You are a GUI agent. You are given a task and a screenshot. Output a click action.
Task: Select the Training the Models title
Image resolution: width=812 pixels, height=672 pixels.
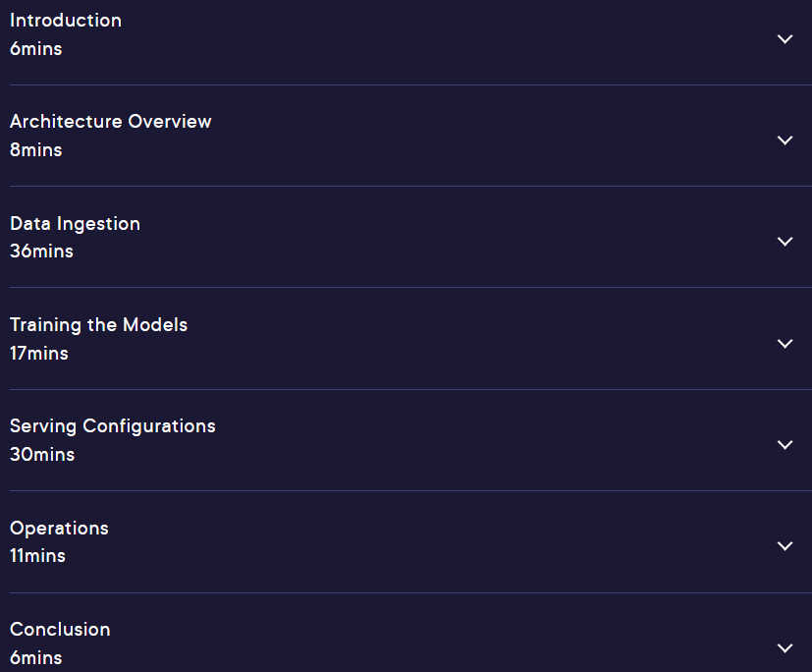(x=98, y=325)
